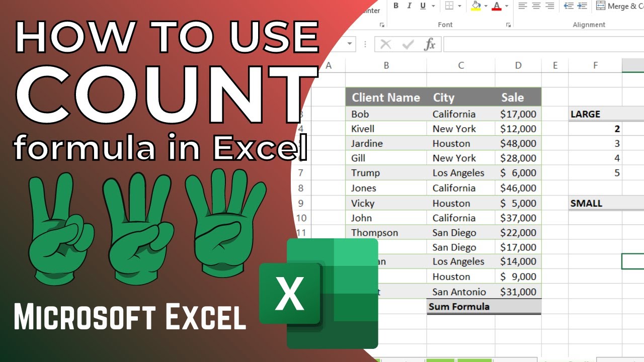Select the cell containing Vicky
The height and width of the screenshot is (362, 644).
(386, 203)
